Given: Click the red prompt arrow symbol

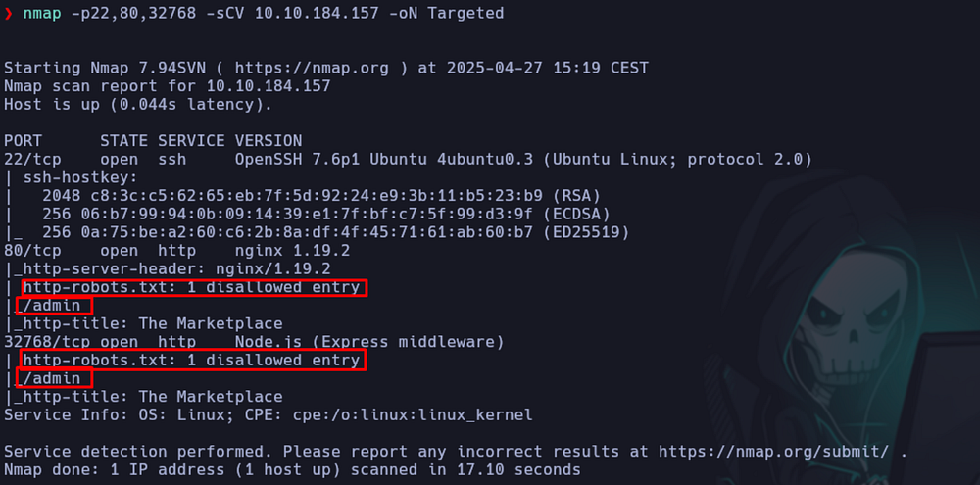Looking at the screenshot, I should tap(8, 13).
